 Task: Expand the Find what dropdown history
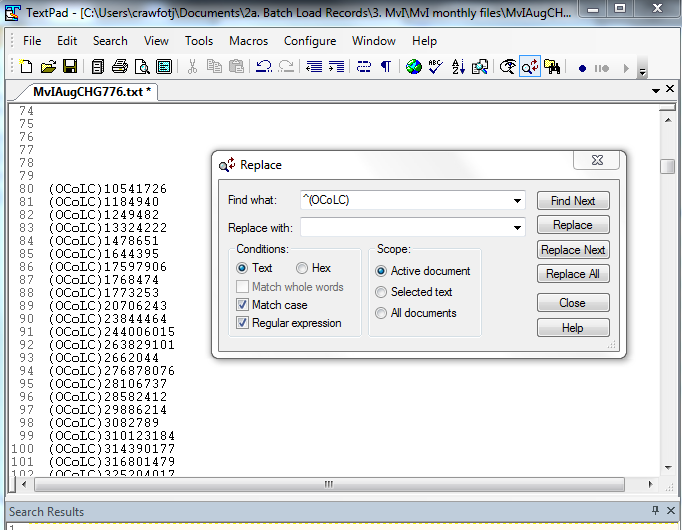(x=517, y=200)
